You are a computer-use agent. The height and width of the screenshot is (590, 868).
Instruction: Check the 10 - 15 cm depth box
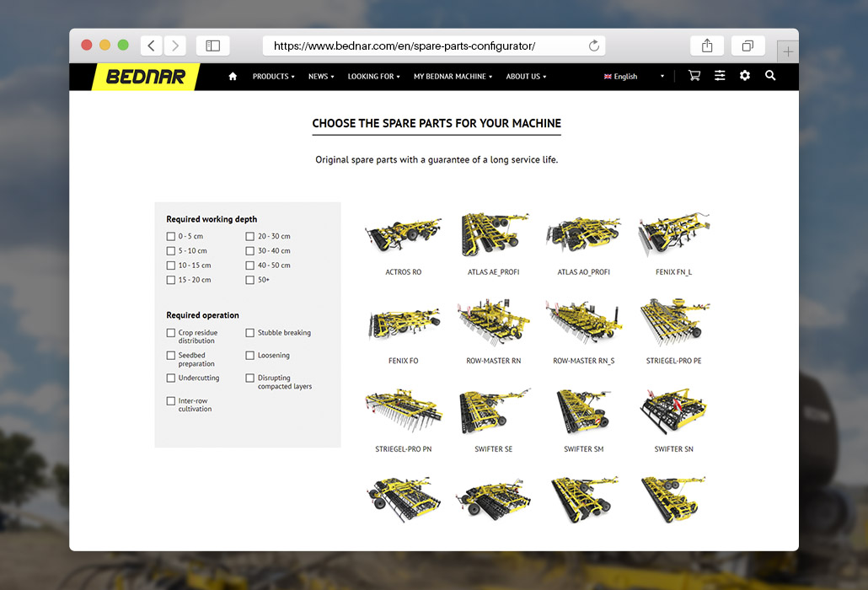171,265
